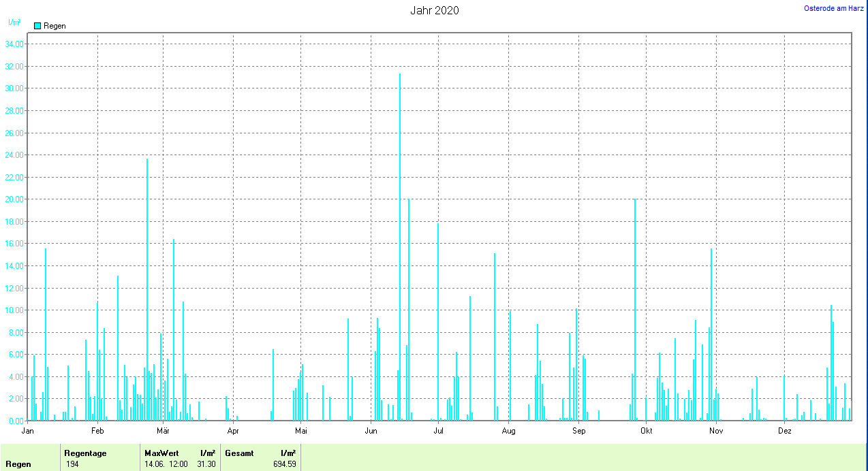Select the MaxWert column header

160,453
